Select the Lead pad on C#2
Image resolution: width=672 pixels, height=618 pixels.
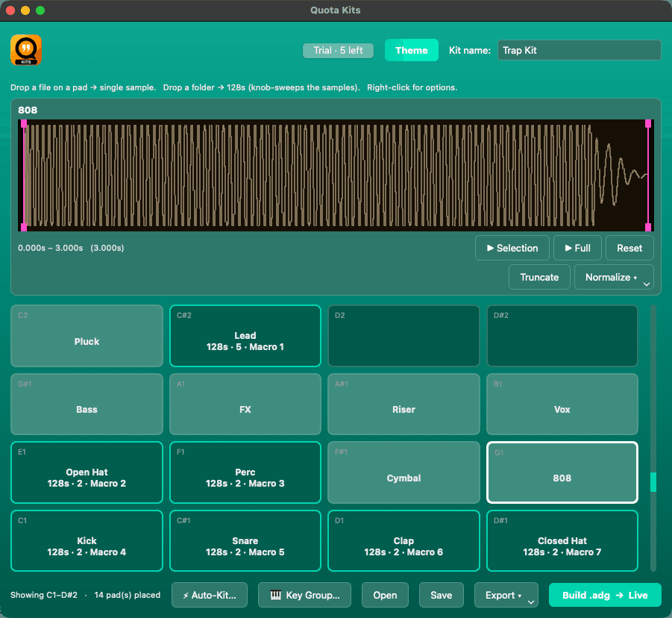(245, 336)
